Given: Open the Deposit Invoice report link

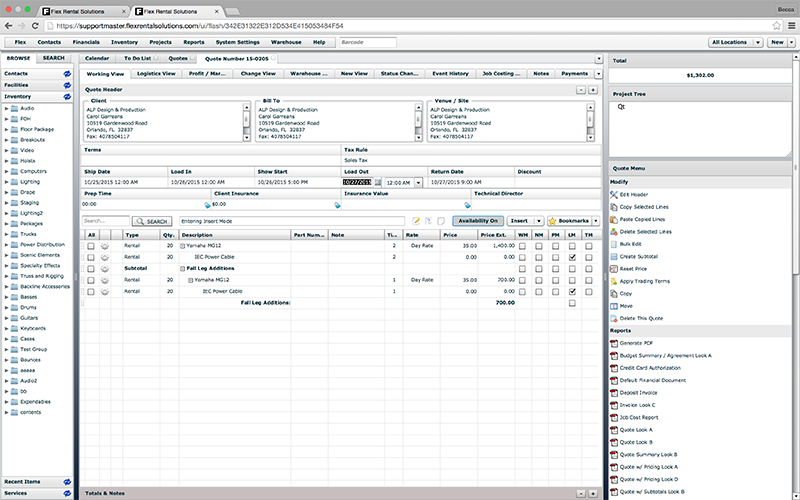Looking at the screenshot, I should click(x=638, y=393).
